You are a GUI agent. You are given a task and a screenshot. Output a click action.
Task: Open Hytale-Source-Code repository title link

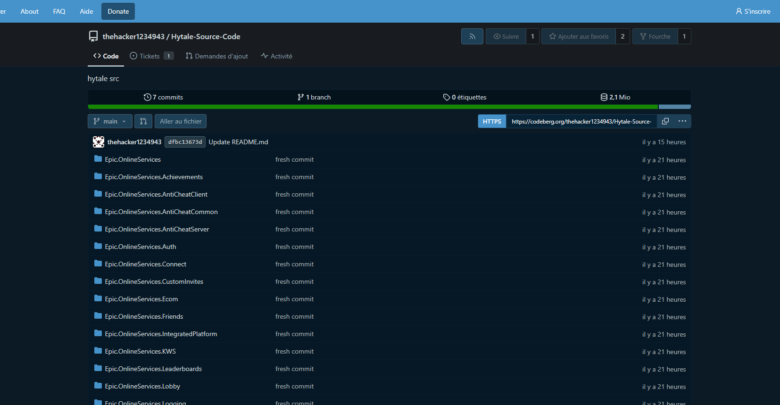(x=205, y=36)
